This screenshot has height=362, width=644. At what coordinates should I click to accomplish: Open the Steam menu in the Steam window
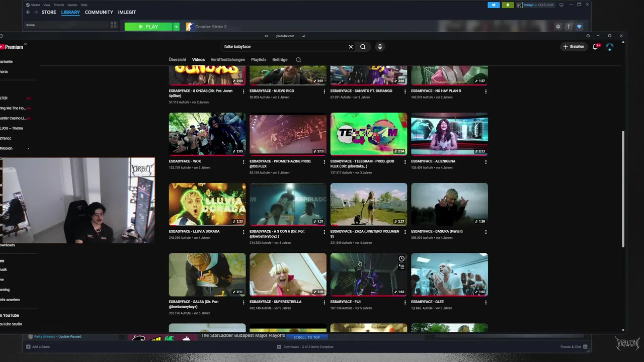[x=36, y=5]
